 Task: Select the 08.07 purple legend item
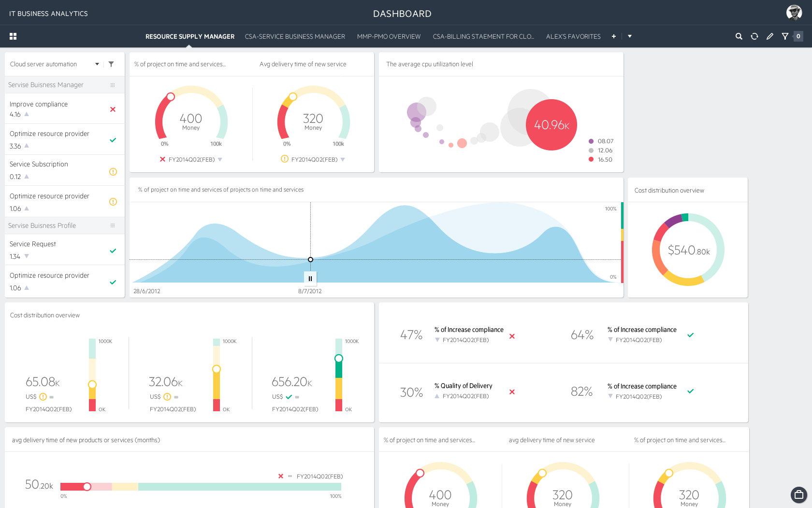[601, 141]
